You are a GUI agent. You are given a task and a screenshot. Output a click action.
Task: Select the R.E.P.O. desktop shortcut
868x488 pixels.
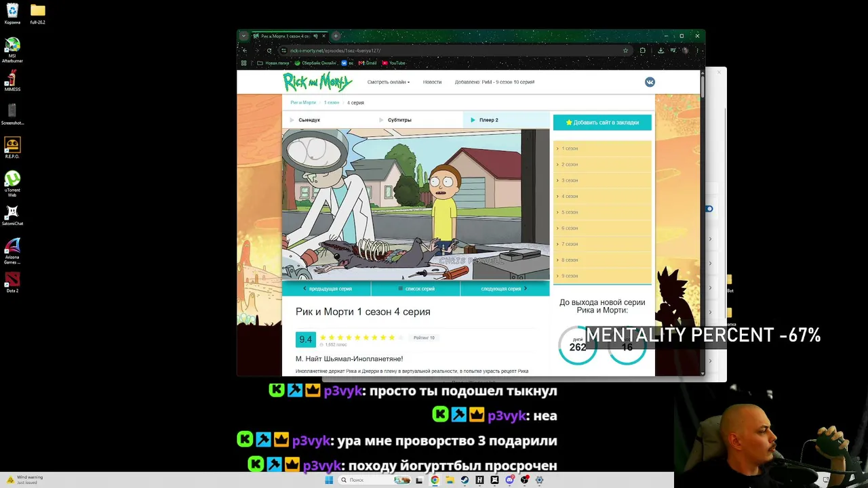point(12,148)
